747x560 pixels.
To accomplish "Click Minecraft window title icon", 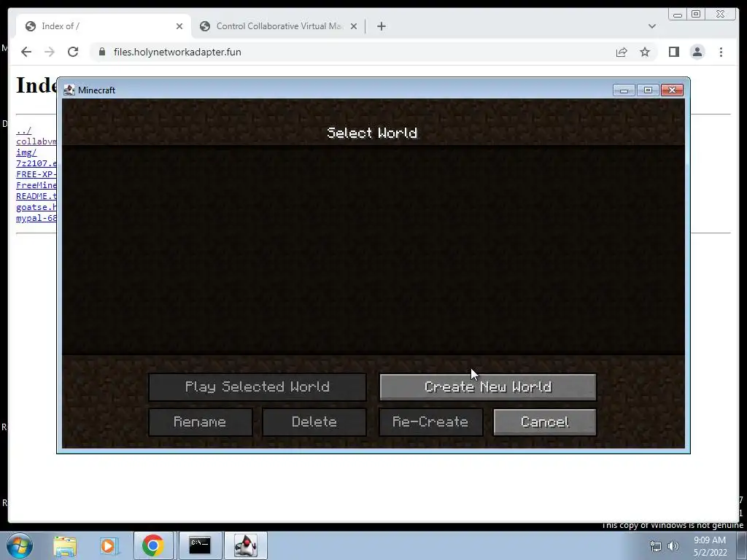I will [x=69, y=90].
